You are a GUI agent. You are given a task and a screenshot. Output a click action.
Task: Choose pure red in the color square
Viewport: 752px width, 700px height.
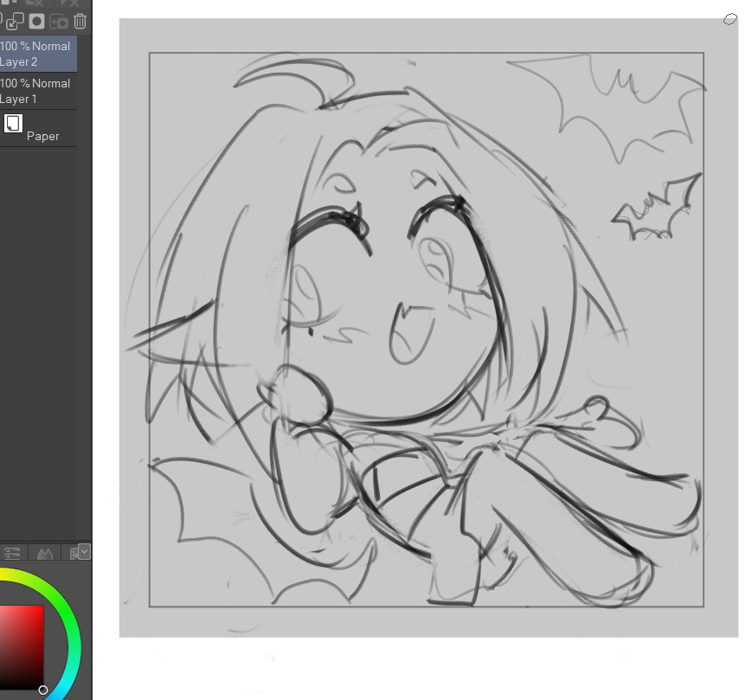pyautogui.click(x=41, y=608)
